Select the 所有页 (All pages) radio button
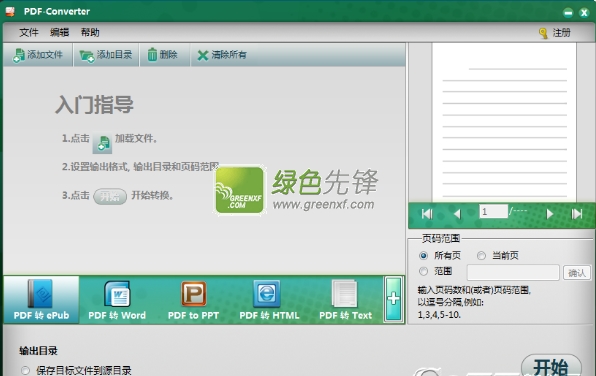Viewport: 596px width, 376px height. coord(423,255)
